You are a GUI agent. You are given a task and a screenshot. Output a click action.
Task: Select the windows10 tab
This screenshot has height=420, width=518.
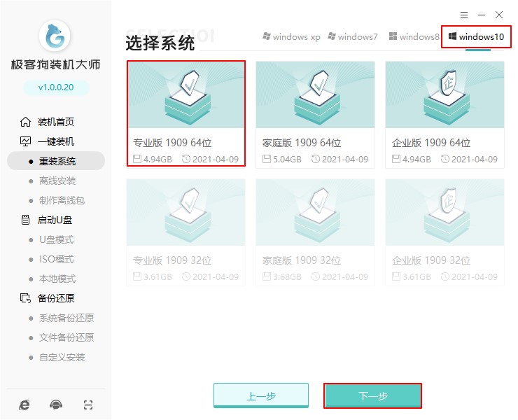(x=477, y=36)
